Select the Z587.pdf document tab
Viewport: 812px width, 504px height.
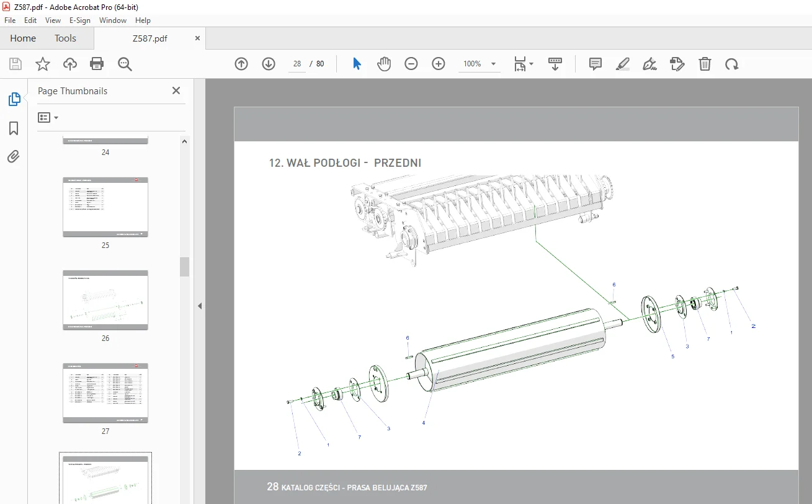pos(149,38)
